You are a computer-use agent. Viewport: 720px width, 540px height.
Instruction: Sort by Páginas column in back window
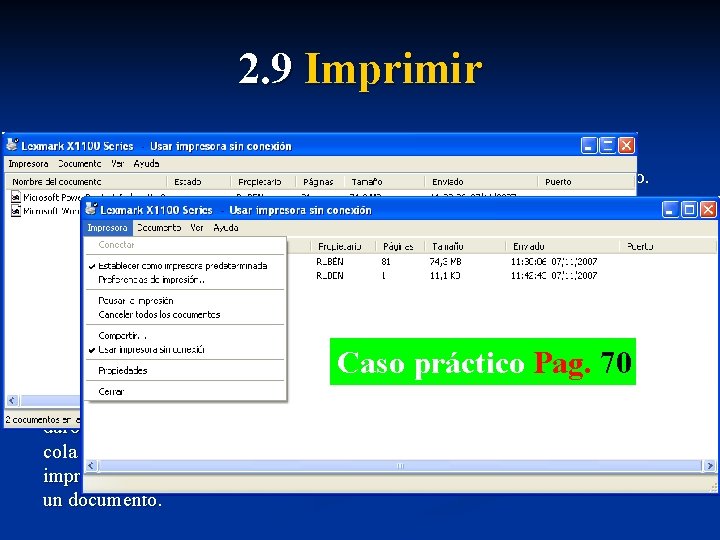point(320,182)
